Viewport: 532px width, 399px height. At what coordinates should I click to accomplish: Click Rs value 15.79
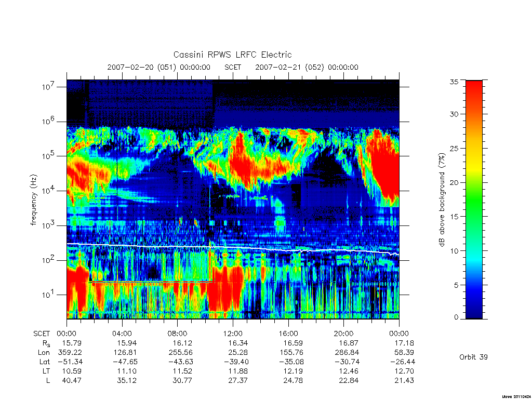pos(72,343)
